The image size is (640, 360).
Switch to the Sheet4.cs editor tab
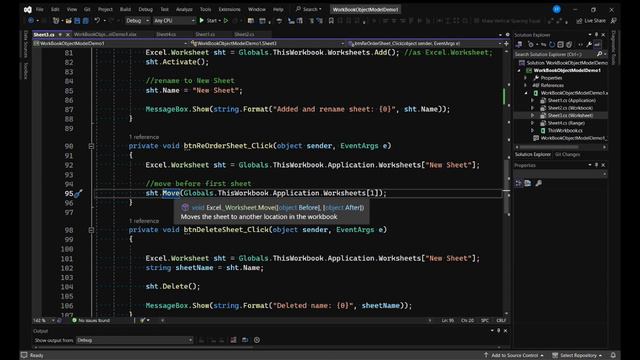(x=166, y=34)
